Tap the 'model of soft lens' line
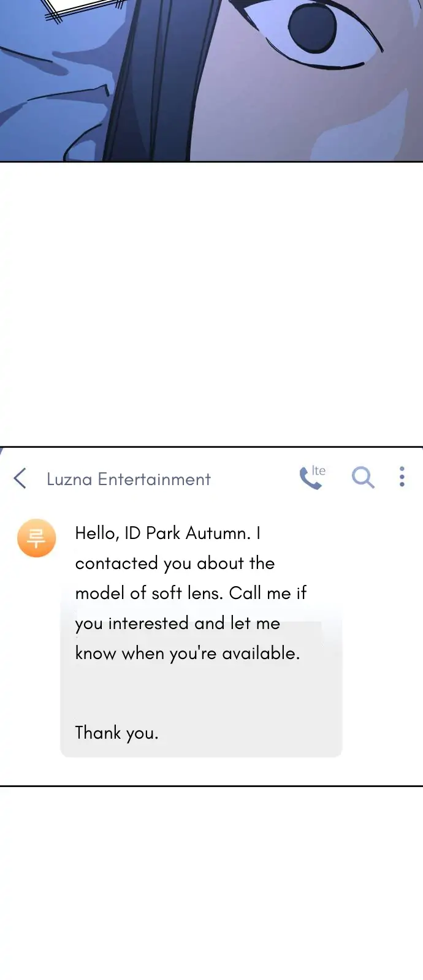423x980 pixels. [190, 593]
